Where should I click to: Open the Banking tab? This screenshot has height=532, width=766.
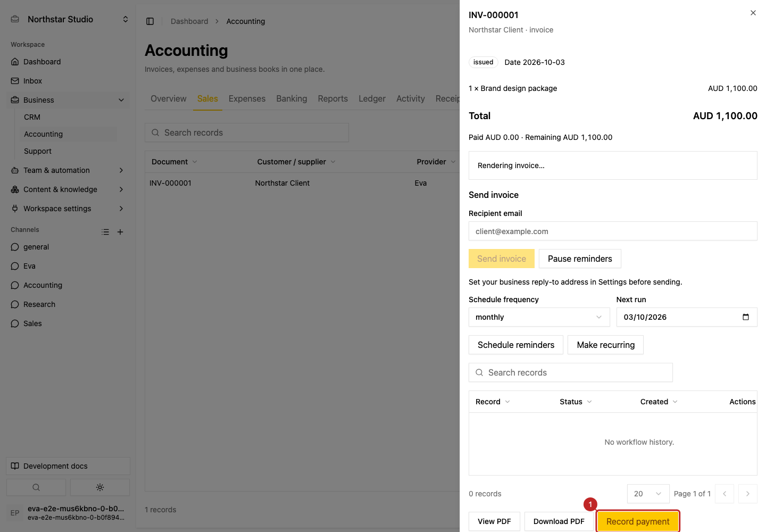(x=292, y=99)
